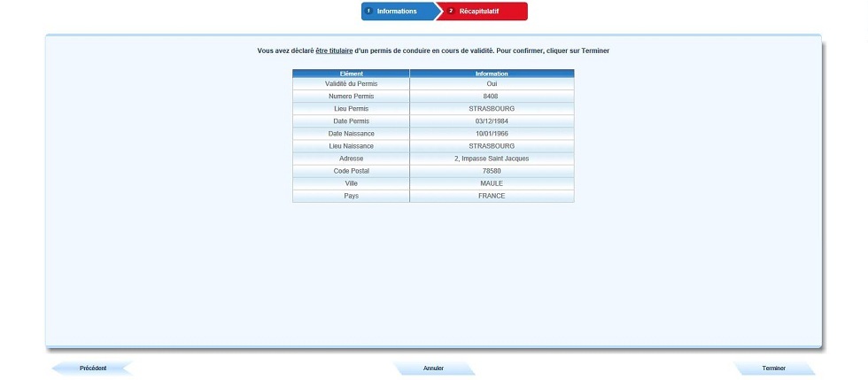The image size is (868, 380).
Task: Select the Lieu Permis row label
Action: [x=351, y=108]
